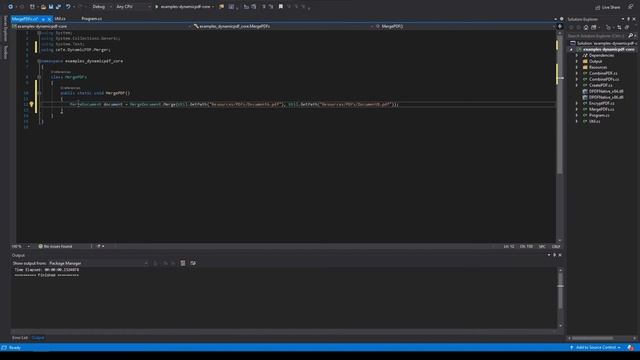
Task: Click the folder icon after the run button
Action: pyautogui.click(x=222, y=7)
